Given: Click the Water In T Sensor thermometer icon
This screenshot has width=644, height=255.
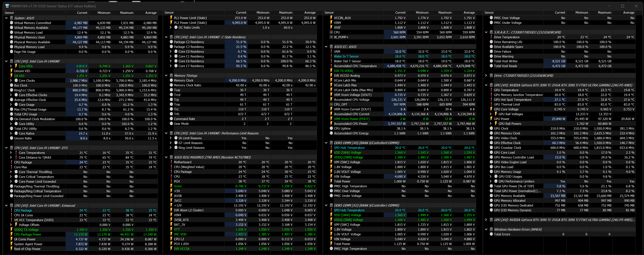Looking at the screenshot, I should 331,56.
